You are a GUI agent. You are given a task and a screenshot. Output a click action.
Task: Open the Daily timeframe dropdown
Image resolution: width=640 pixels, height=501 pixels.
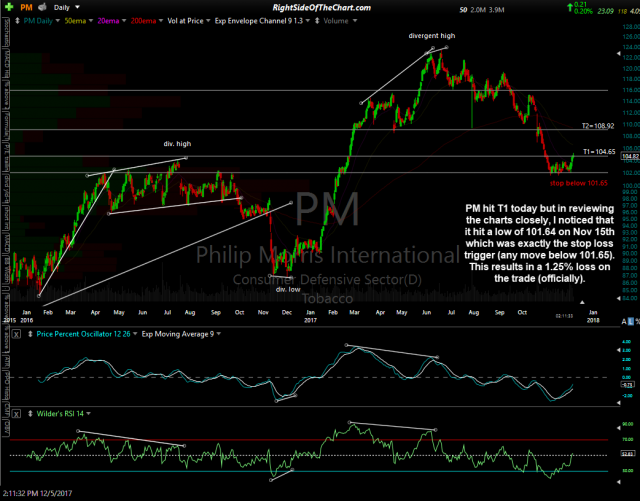click(x=77, y=7)
